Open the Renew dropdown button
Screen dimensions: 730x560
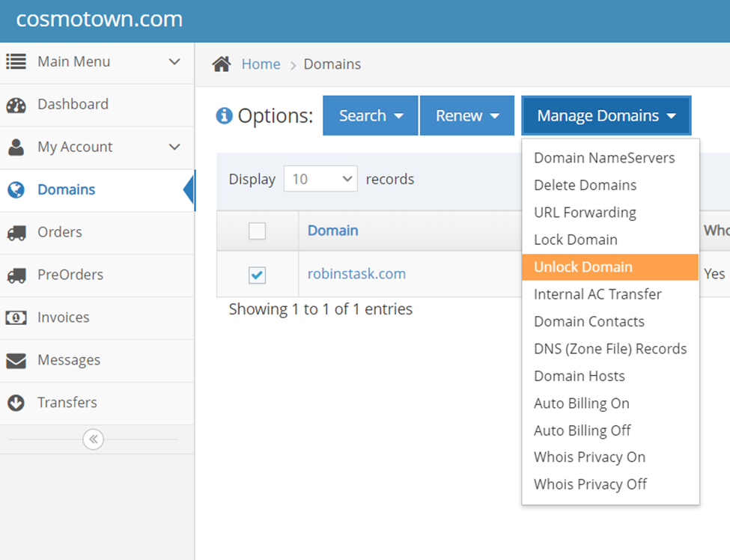pyautogui.click(x=466, y=116)
